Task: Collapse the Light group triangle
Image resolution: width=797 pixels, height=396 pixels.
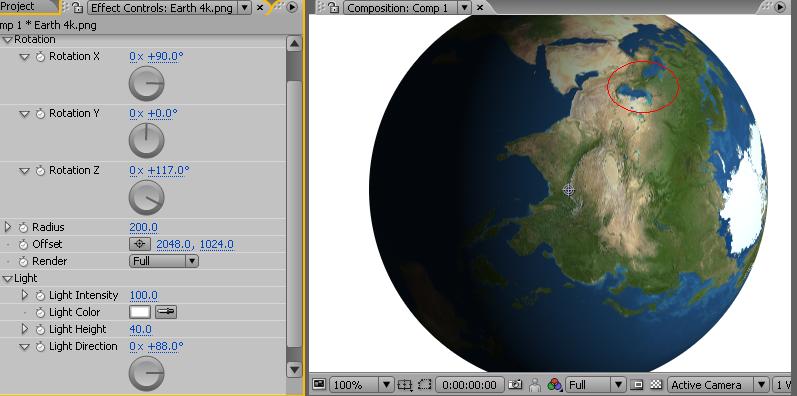Action: point(7,279)
